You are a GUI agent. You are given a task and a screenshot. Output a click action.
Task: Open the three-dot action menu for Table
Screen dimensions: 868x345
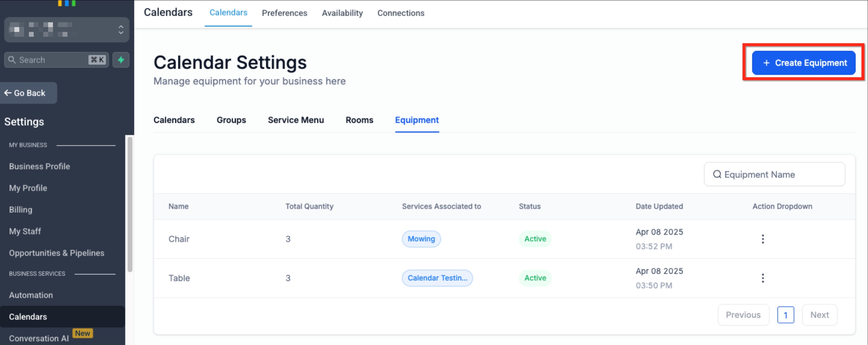click(763, 278)
